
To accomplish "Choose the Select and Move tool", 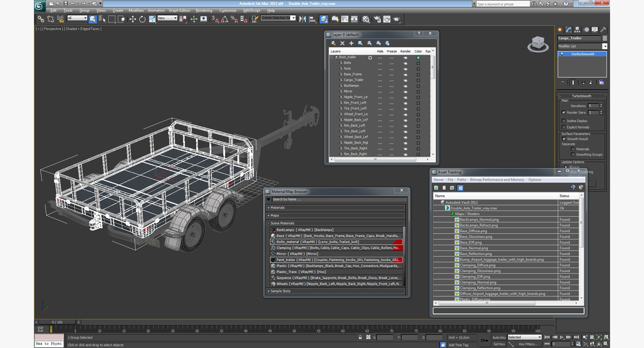I will (x=133, y=19).
